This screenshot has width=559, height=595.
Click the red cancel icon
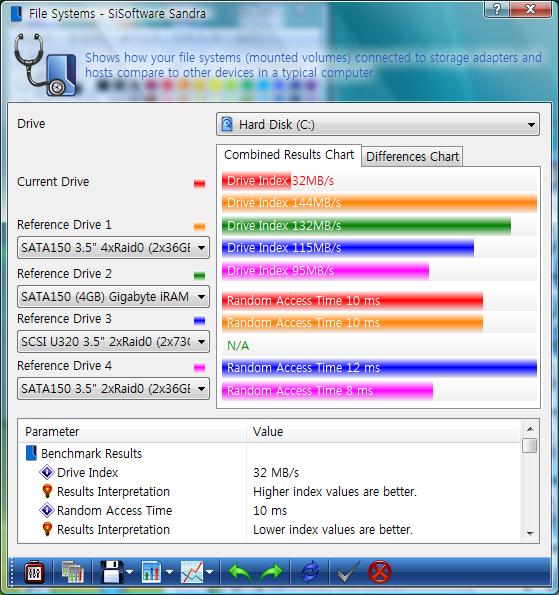379,572
